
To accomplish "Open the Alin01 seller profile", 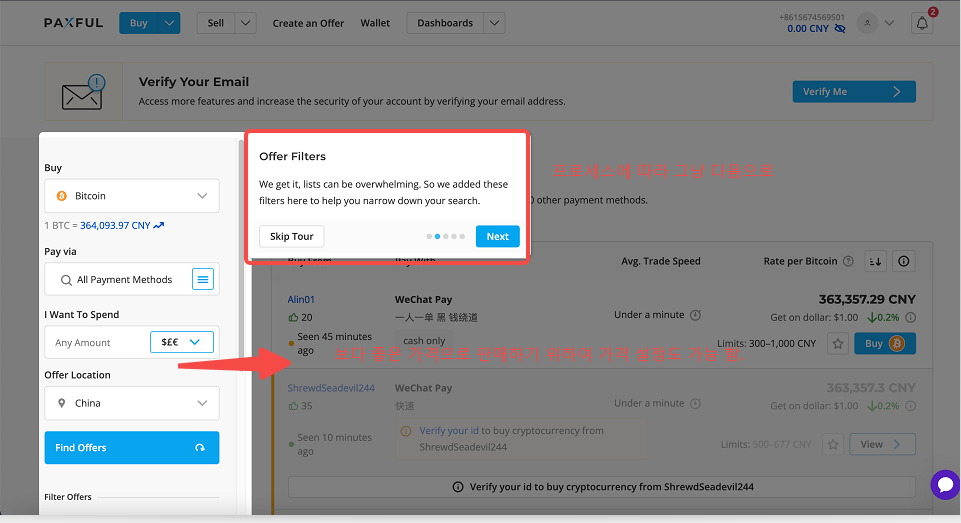I will point(301,299).
